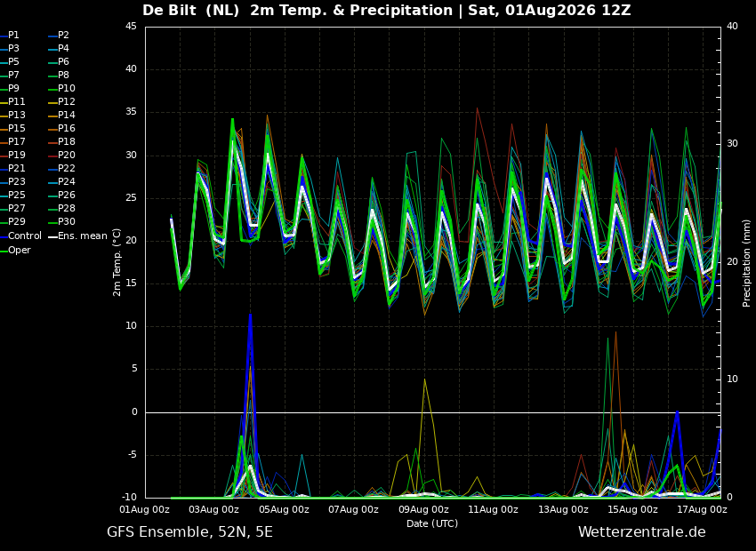Viewport: 756px width, 551px height.
Task: Click the 'Precipitation (mm)' axis label
Action: tap(747, 262)
